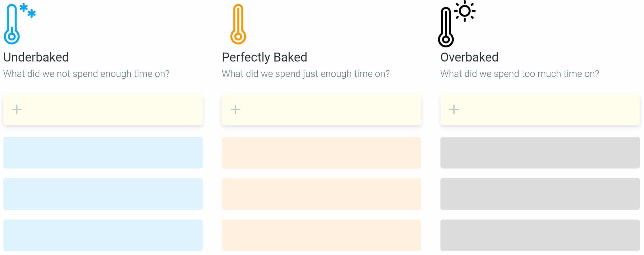Select the Underbaked column title

(36, 57)
